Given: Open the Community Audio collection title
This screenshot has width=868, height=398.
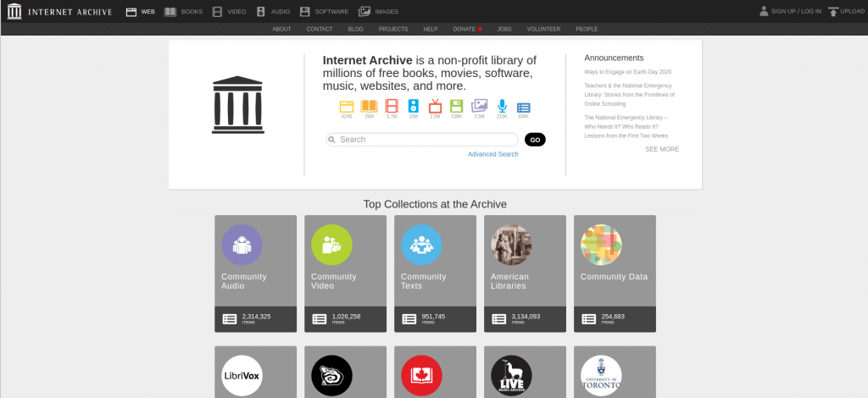Looking at the screenshot, I should coord(244,281).
